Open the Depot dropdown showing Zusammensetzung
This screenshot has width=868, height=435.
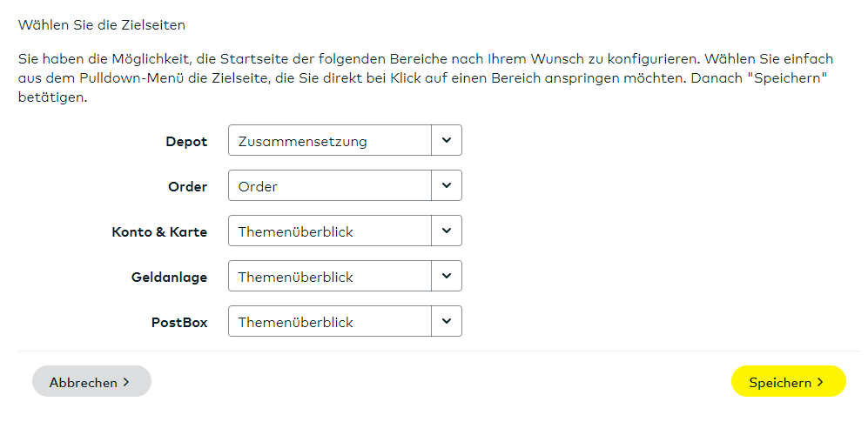tap(330, 141)
